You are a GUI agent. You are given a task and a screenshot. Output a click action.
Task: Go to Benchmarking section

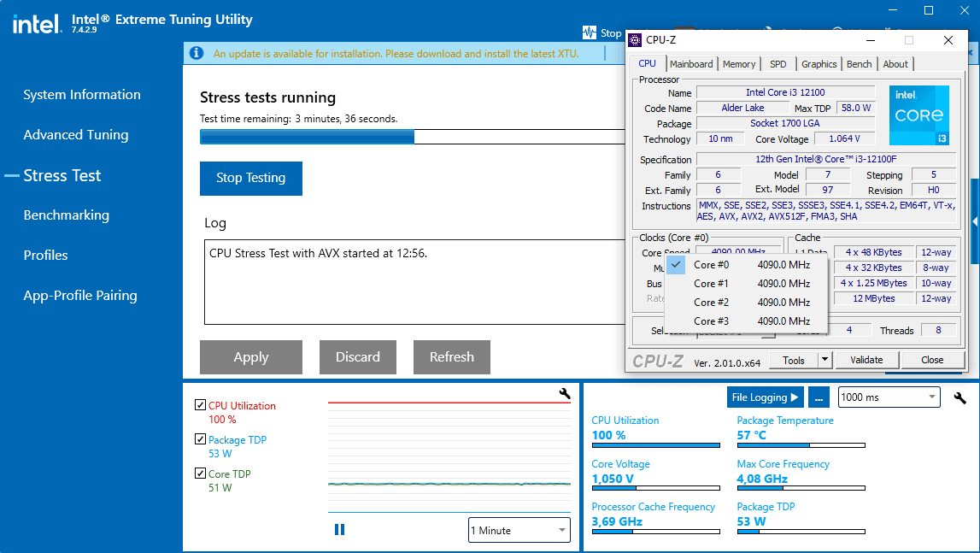[x=67, y=215]
